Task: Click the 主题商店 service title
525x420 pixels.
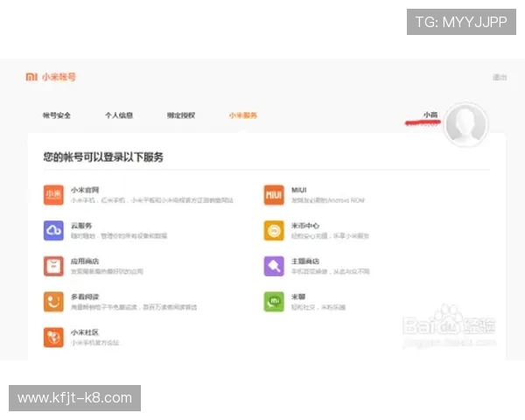Action: coord(305,262)
